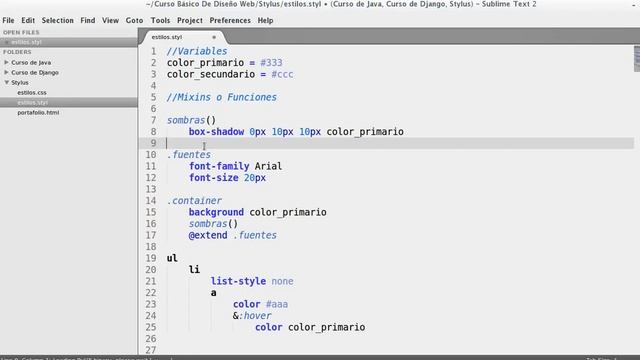This screenshot has width=640, height=360.
Task: Select estilos.styl under Open Files
Action: tap(26, 42)
